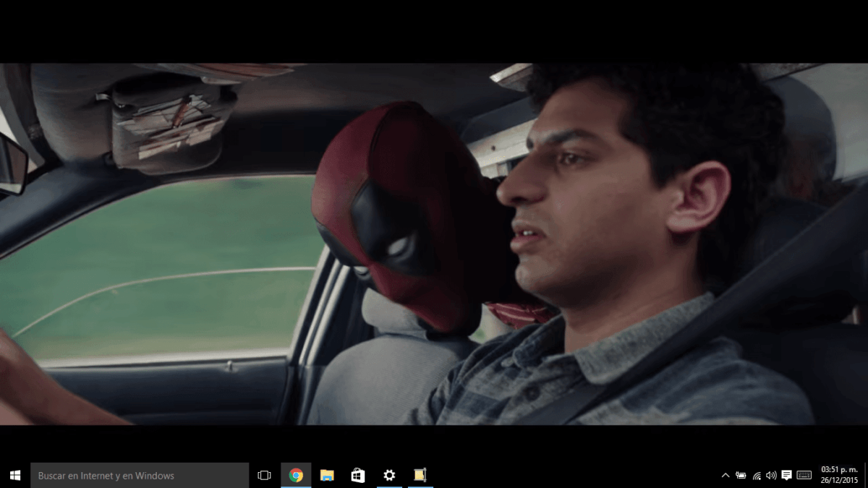The width and height of the screenshot is (868, 488).
Task: Launch the Windows Store from the taskbar
Action: (358, 475)
